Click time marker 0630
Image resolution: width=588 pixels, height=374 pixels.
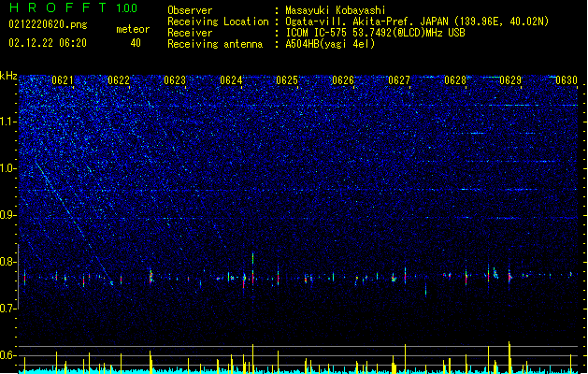[x=566, y=80]
